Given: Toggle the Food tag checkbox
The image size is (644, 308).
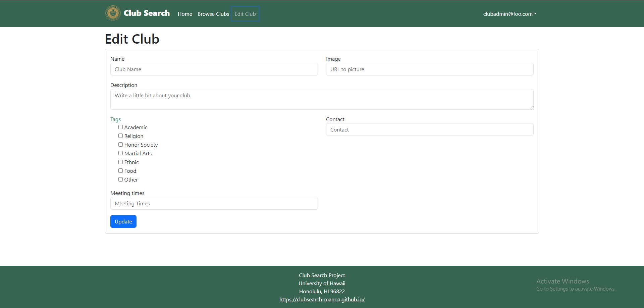Looking at the screenshot, I should [120, 171].
